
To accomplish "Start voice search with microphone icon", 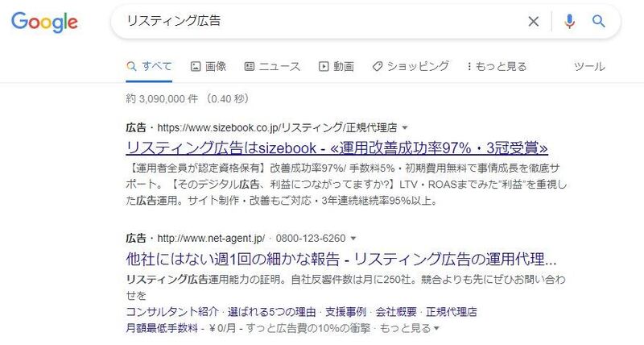I will pyautogui.click(x=569, y=22).
